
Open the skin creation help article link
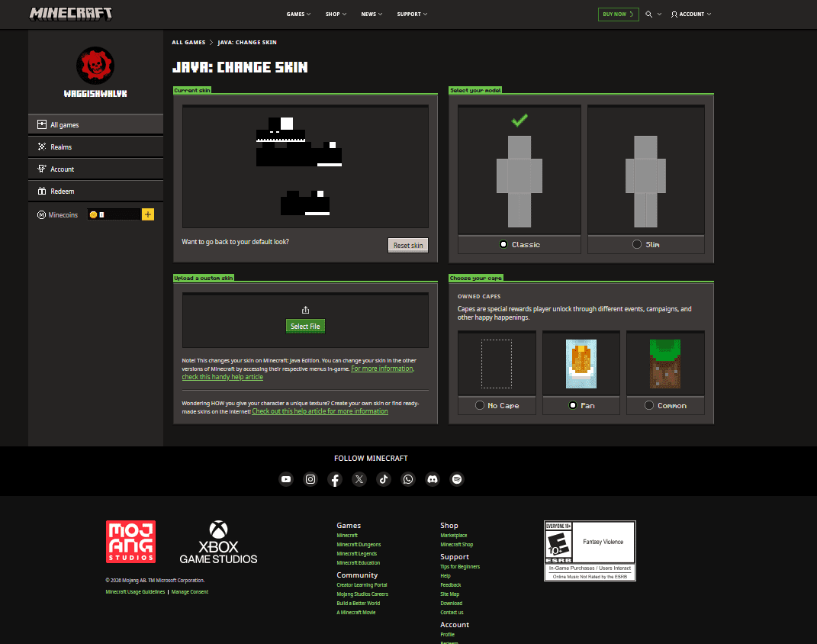320,411
